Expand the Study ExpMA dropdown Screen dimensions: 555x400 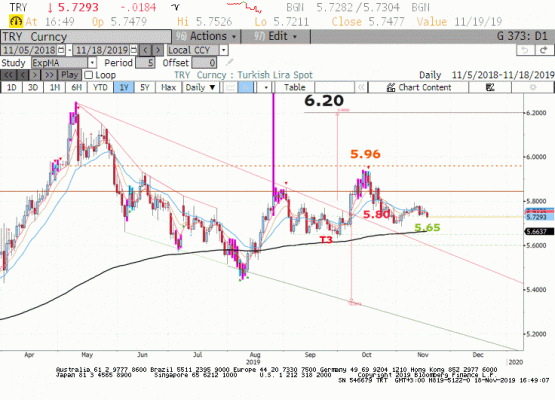point(92,63)
